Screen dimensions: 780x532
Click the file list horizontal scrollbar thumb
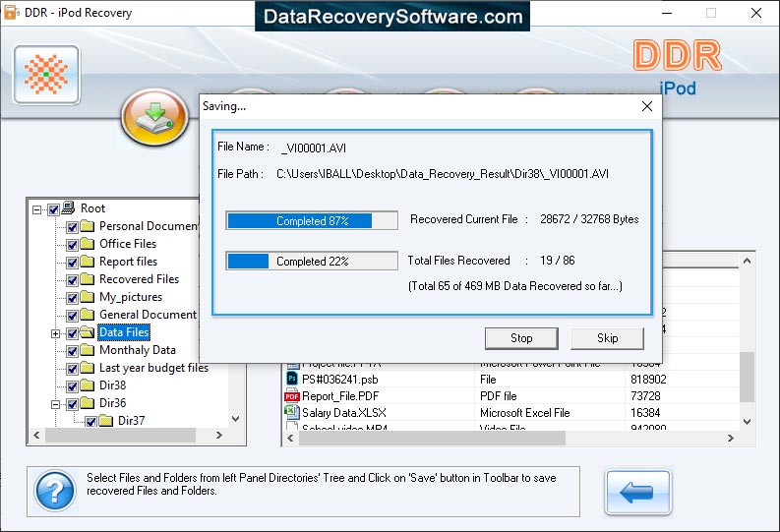point(432,438)
